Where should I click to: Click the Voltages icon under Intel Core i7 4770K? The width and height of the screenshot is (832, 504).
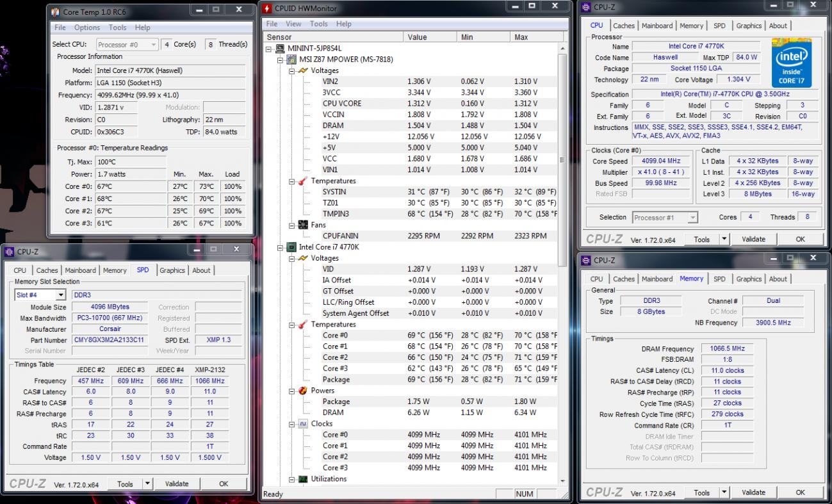click(303, 258)
